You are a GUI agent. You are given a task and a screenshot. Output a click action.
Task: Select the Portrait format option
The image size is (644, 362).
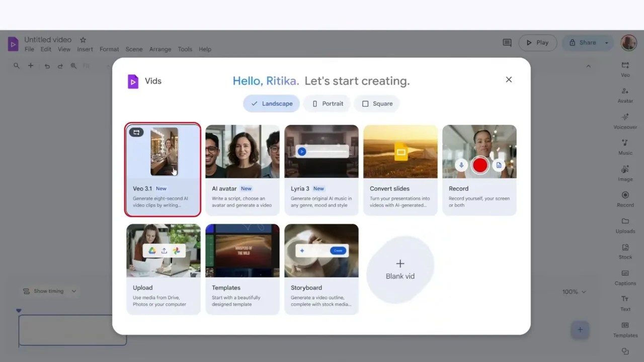coord(328,104)
